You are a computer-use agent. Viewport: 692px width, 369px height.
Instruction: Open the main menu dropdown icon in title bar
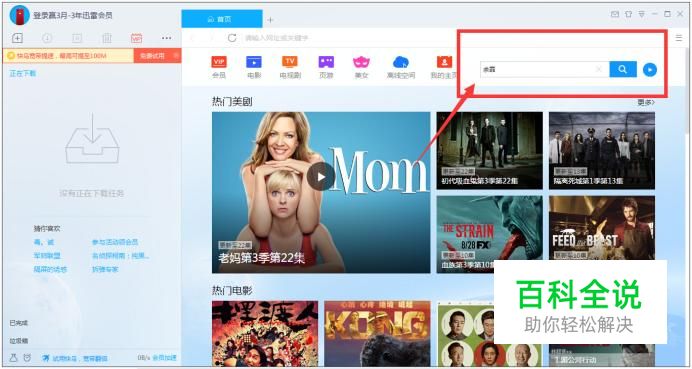[642, 14]
